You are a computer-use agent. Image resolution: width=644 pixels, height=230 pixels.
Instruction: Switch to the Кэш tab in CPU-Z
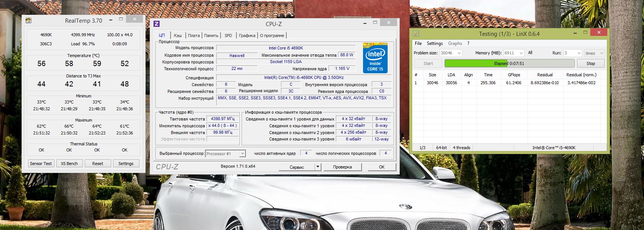point(178,36)
